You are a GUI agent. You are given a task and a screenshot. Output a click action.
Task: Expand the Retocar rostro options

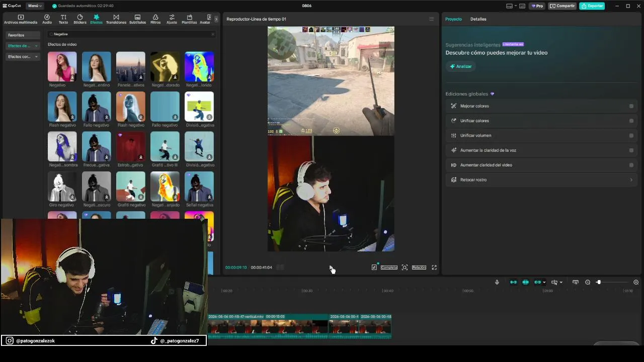click(x=631, y=180)
